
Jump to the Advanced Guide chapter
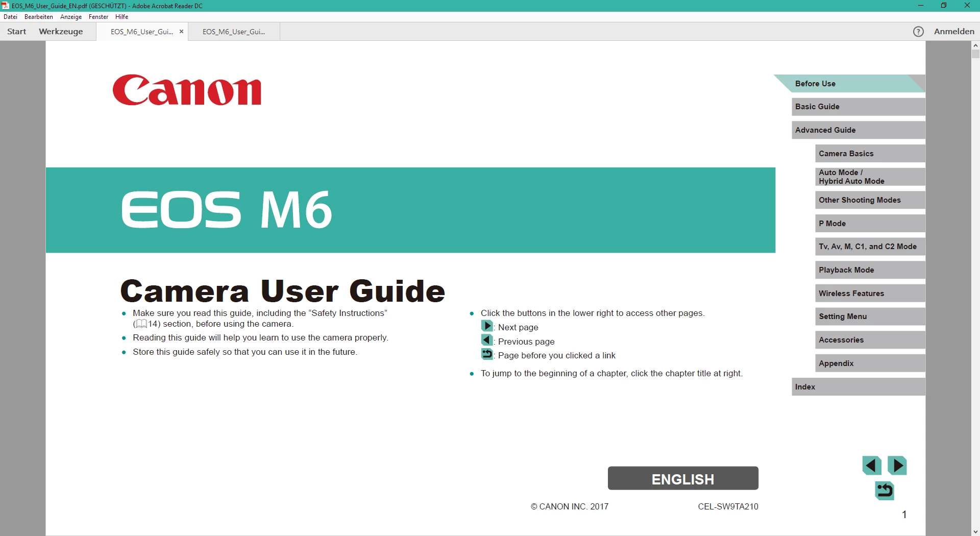[x=859, y=130]
